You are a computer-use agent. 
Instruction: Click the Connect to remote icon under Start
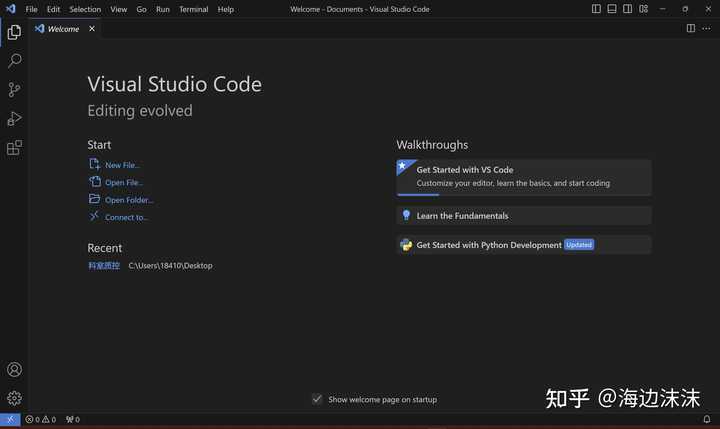pyautogui.click(x=94, y=216)
